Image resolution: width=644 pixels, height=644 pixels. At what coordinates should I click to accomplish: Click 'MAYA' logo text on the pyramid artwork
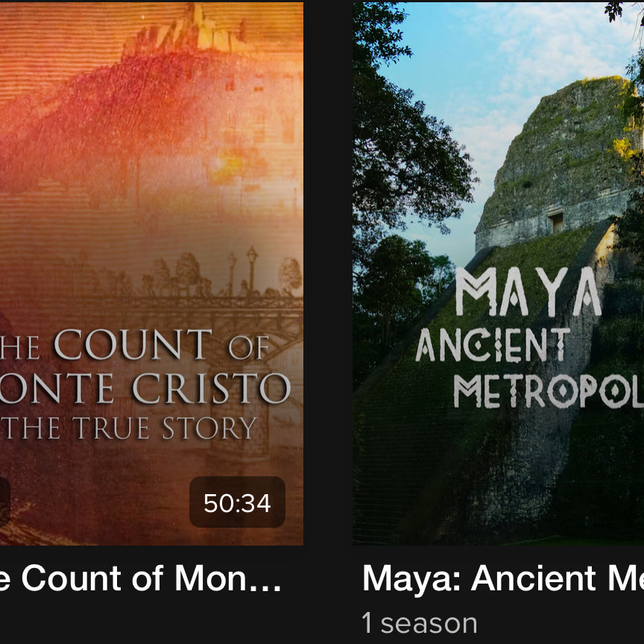[x=528, y=291]
